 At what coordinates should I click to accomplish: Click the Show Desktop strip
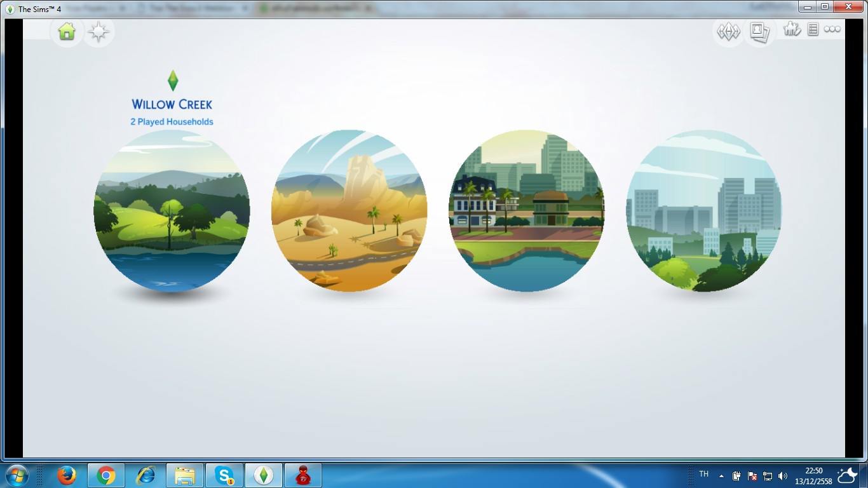click(864, 475)
